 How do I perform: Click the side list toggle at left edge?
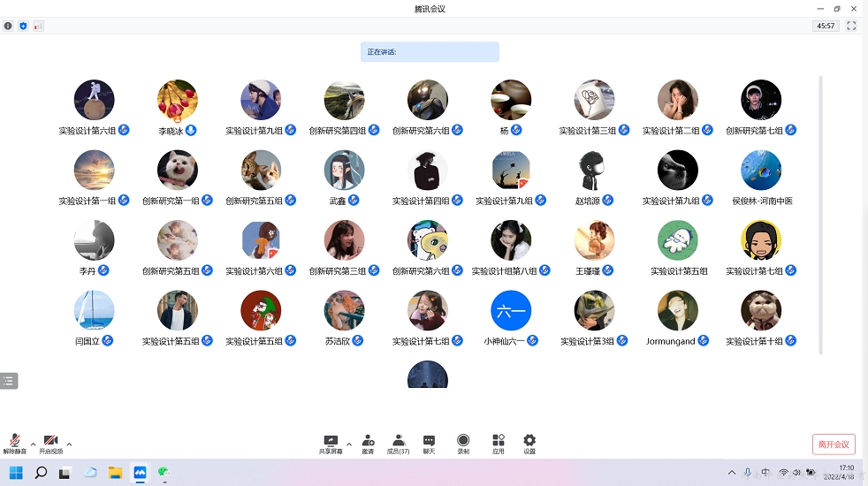click(9, 381)
